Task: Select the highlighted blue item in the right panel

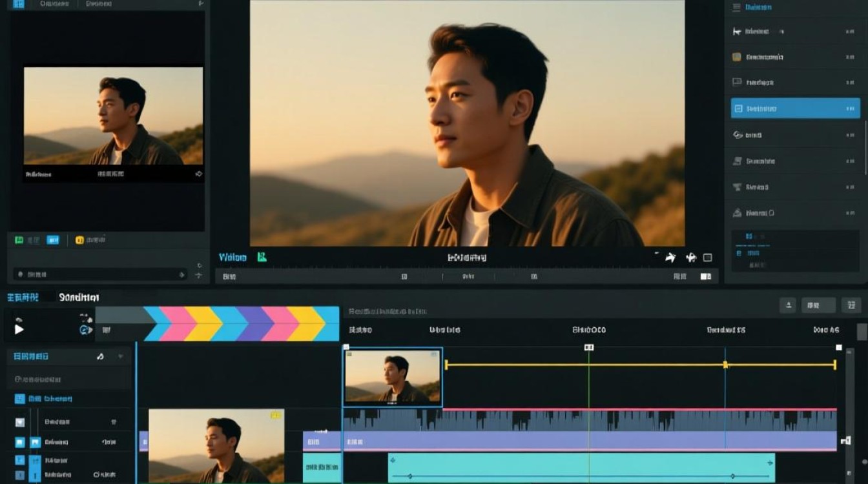Action: tap(795, 108)
